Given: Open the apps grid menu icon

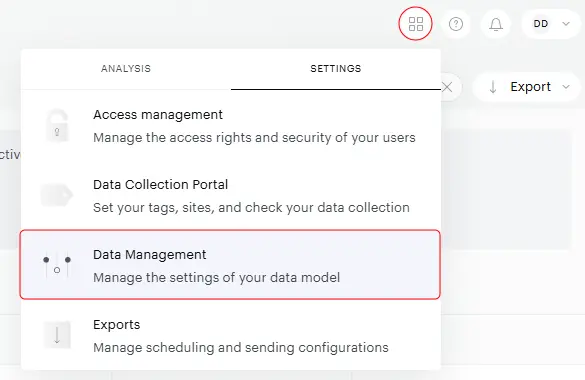Looking at the screenshot, I should [x=416, y=24].
